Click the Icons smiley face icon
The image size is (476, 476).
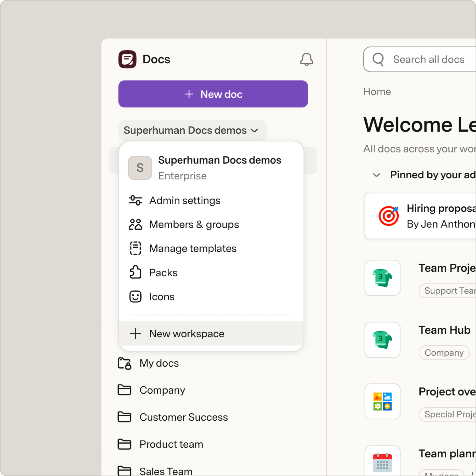pyautogui.click(x=135, y=297)
